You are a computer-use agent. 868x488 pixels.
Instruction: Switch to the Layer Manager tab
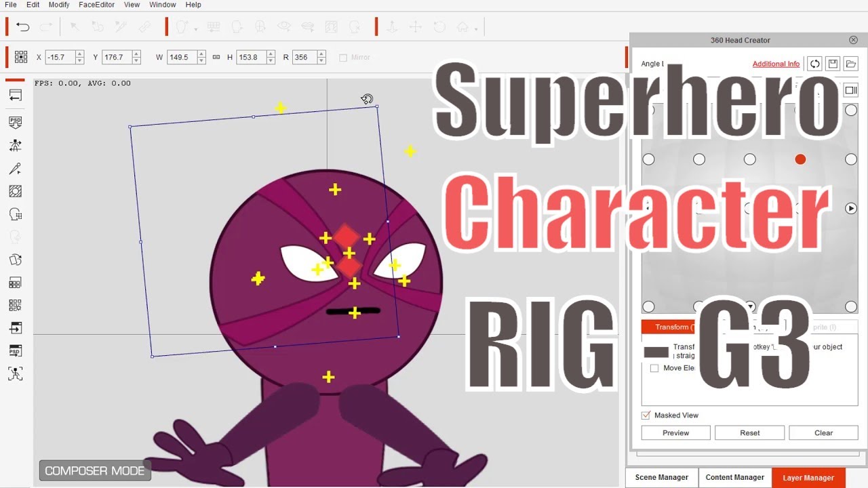click(x=808, y=477)
